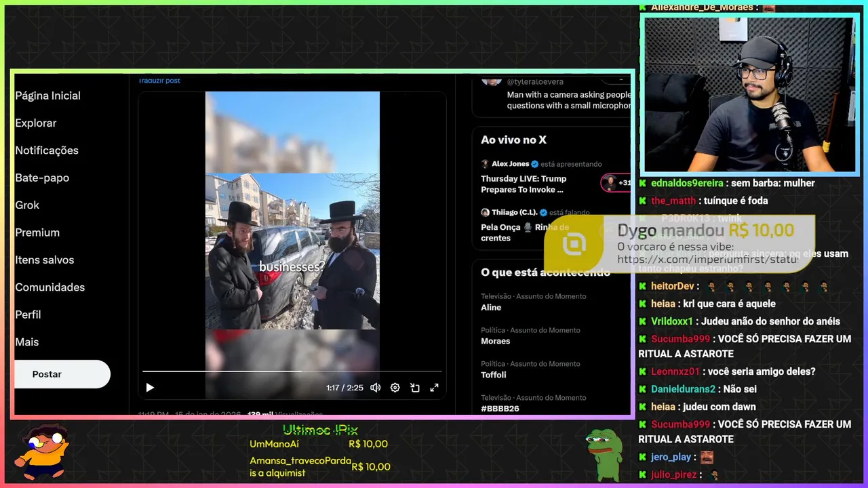The width and height of the screenshot is (868, 488).
Task: Click chat username Danieldurans2
Action: tap(683, 389)
